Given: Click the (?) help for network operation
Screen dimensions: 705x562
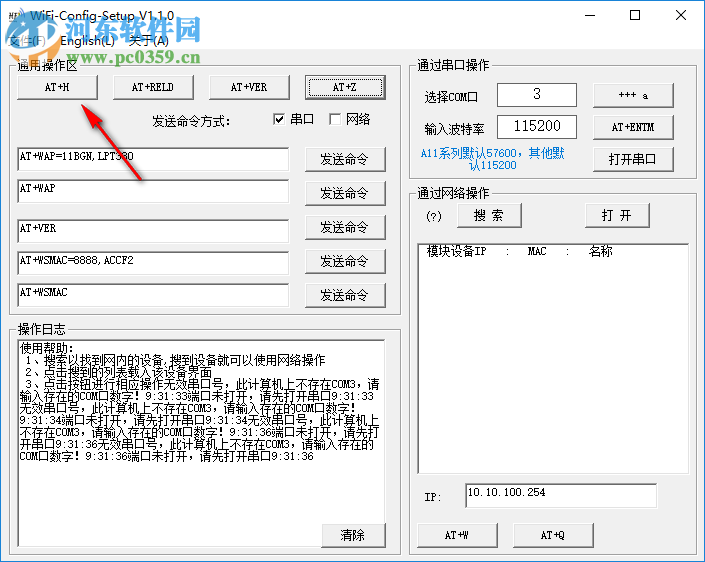Looking at the screenshot, I should point(434,216).
